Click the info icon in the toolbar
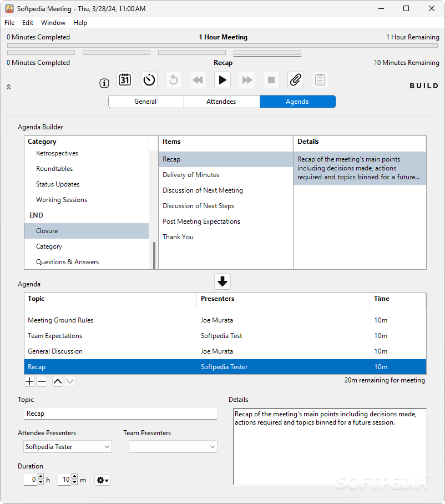 point(104,83)
